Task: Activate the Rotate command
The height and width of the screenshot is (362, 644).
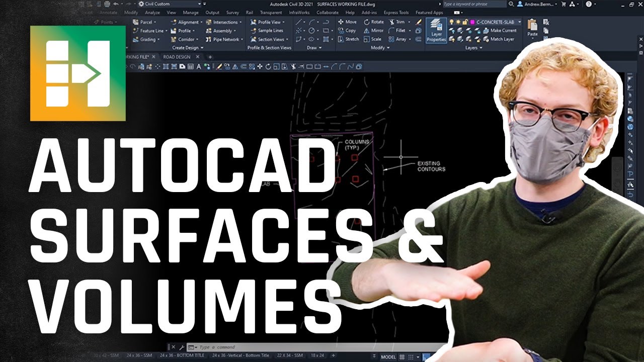Action: pos(374,22)
